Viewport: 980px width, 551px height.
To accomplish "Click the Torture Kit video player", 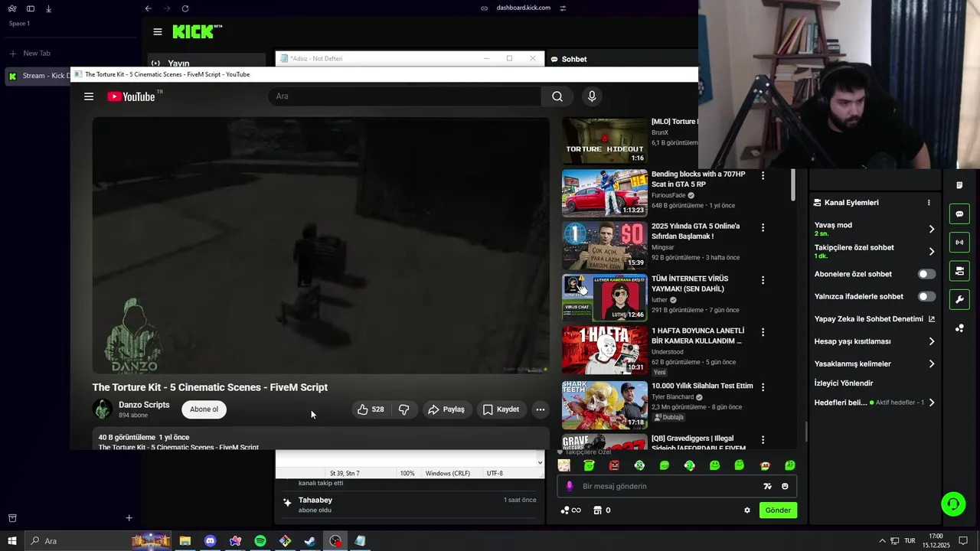I will 321,246.
